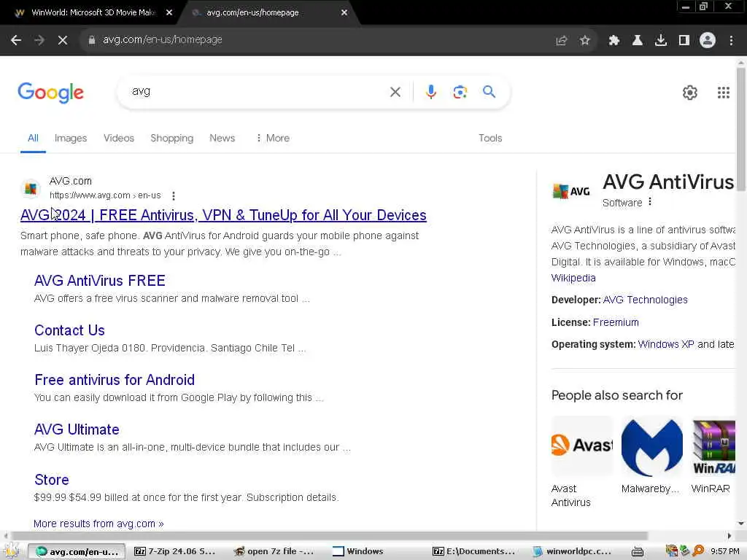Click the AVG logo in knowledge panel
This screenshot has width=747, height=560.
[x=570, y=192]
